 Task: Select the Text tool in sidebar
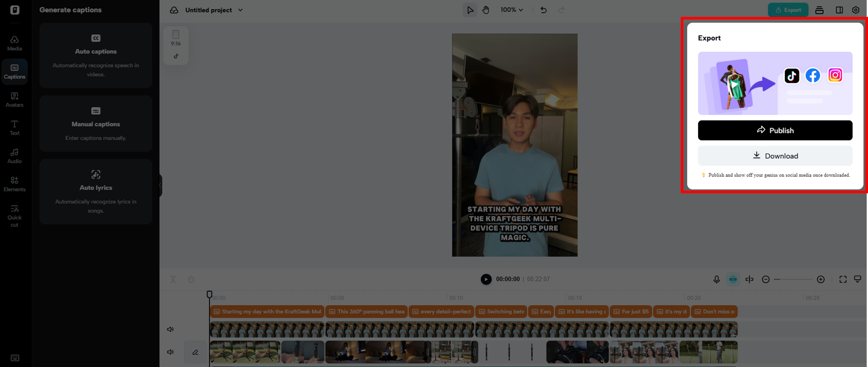pos(14,128)
